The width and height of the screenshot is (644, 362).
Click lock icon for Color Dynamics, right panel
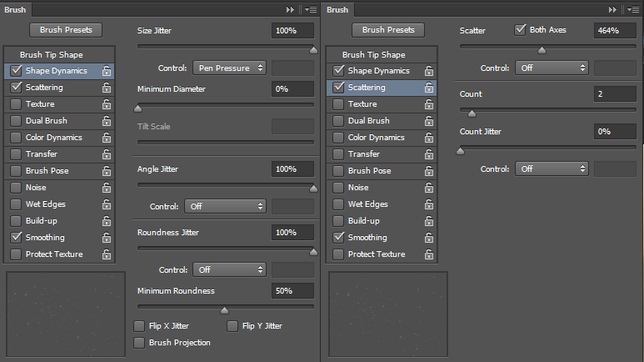coord(429,138)
